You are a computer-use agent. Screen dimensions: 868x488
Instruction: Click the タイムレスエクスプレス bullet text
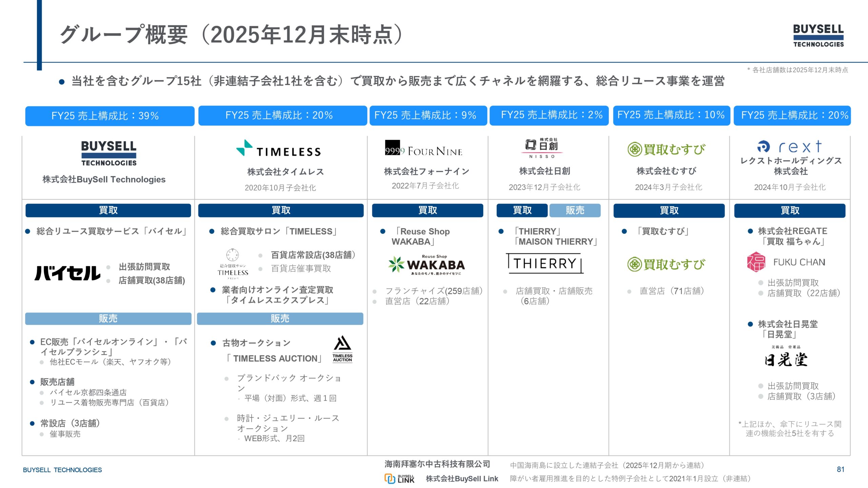click(x=277, y=295)
